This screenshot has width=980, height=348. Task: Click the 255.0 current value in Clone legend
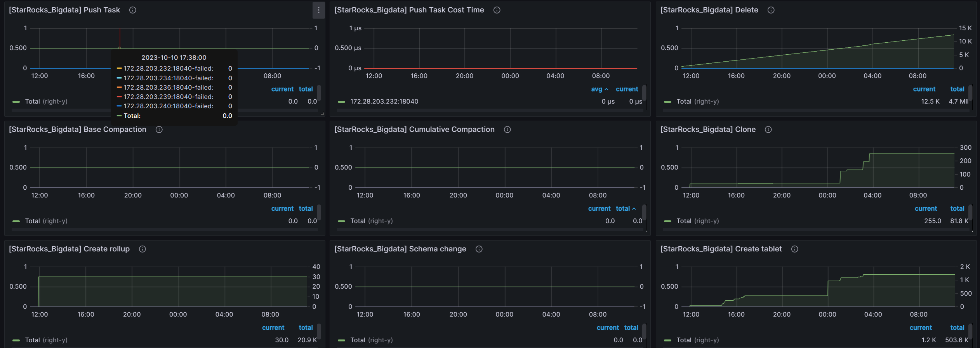pyautogui.click(x=933, y=221)
